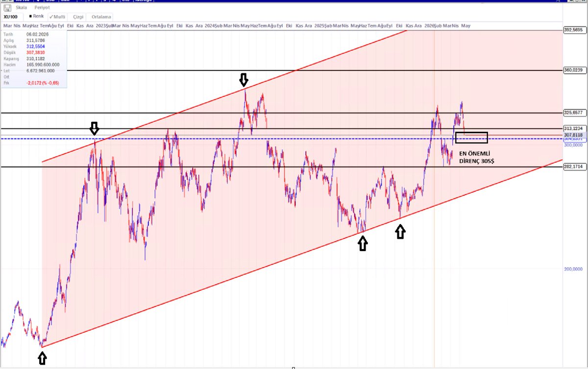Click the Açılış value 311,5786
588x369 pixels.
pyautogui.click(x=36, y=40)
